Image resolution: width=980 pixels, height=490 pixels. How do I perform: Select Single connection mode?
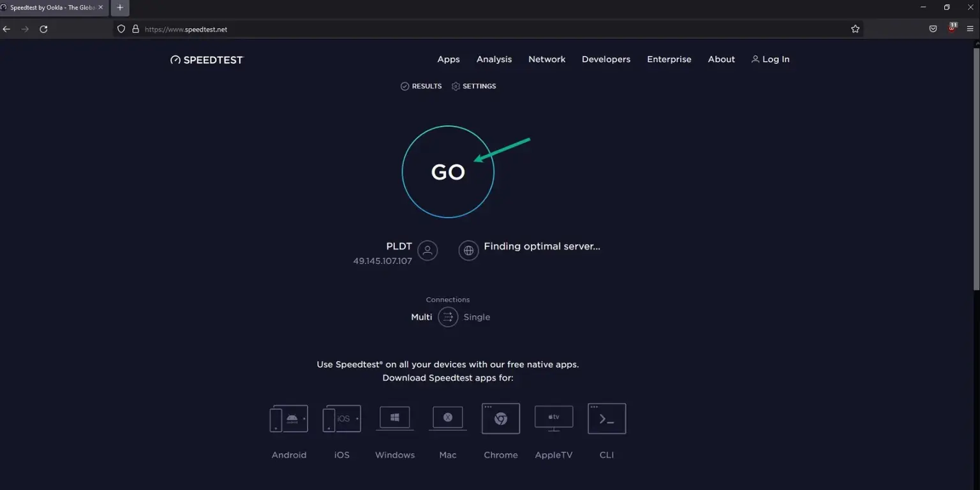(477, 317)
